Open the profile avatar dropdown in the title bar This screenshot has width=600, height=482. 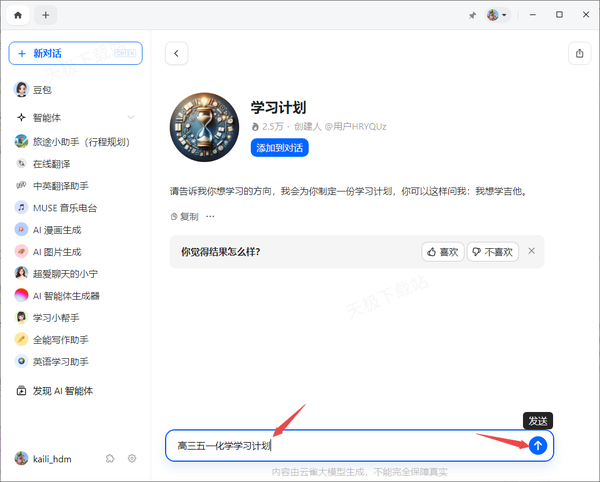497,15
